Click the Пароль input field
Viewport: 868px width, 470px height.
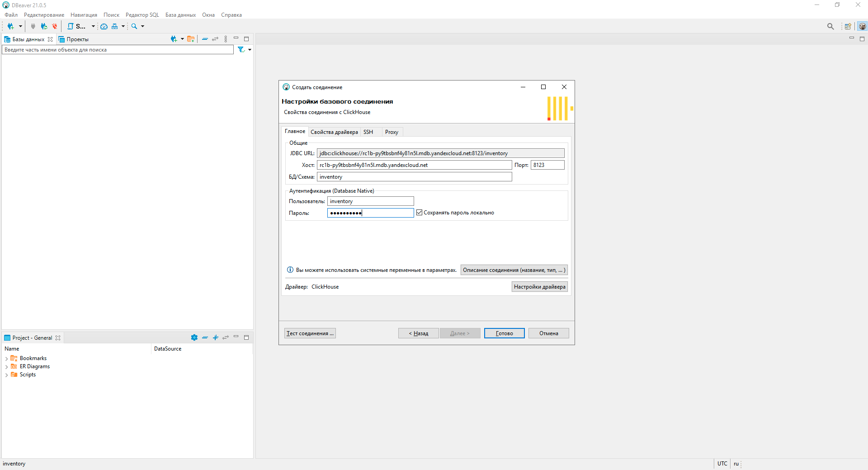pyautogui.click(x=370, y=213)
